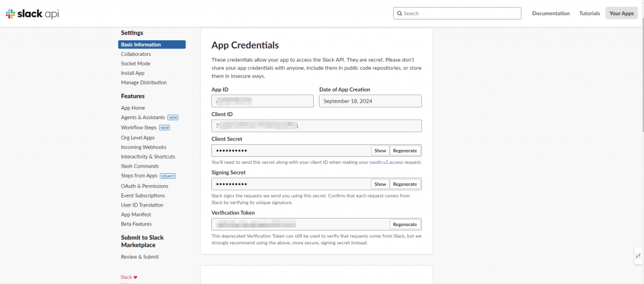Screen dimensions: 644x284
Task: Open Org Level Apps
Action: 138,138
